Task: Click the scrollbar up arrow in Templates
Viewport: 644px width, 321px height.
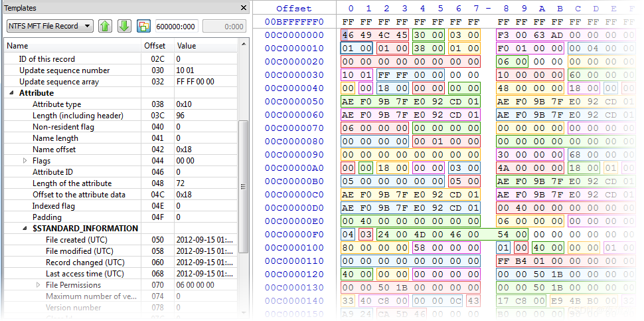Action: 244,44
